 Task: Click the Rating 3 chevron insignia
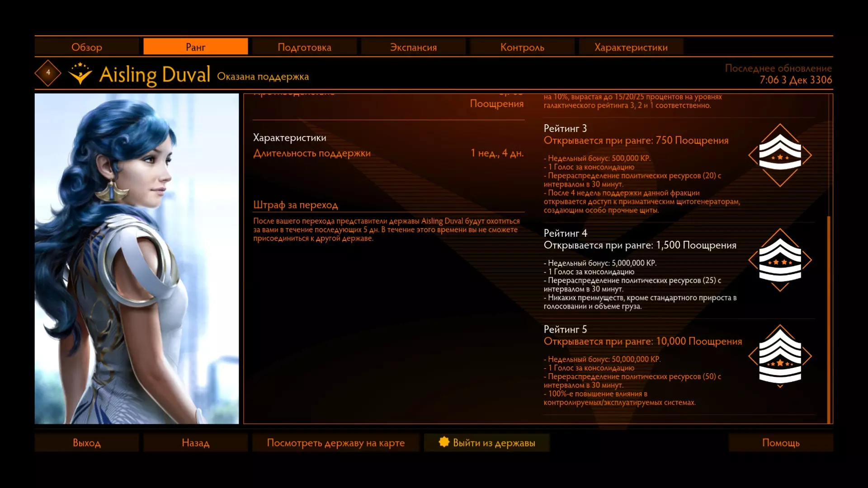click(x=780, y=155)
